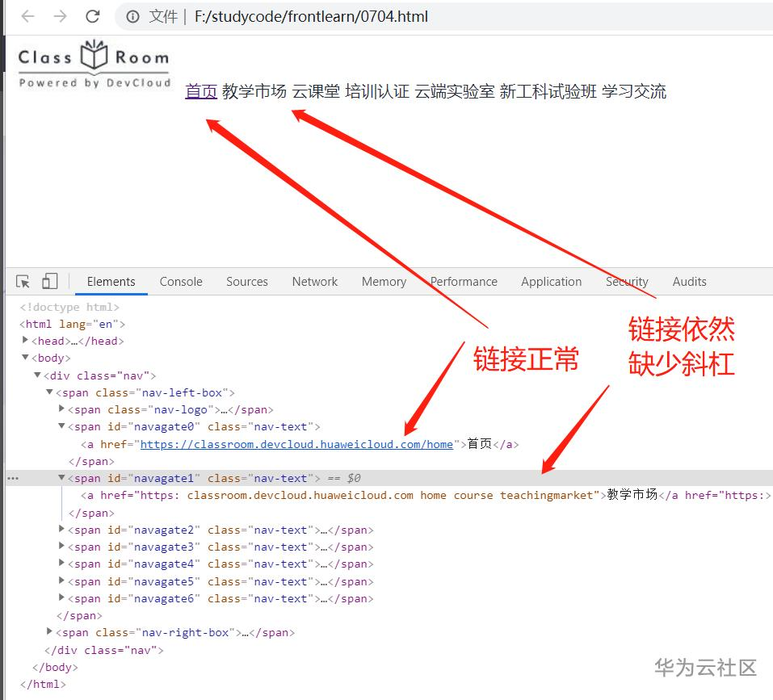Open the 学习交流 navigation item
Viewport: 773px width, 700px height.
pyautogui.click(x=634, y=91)
